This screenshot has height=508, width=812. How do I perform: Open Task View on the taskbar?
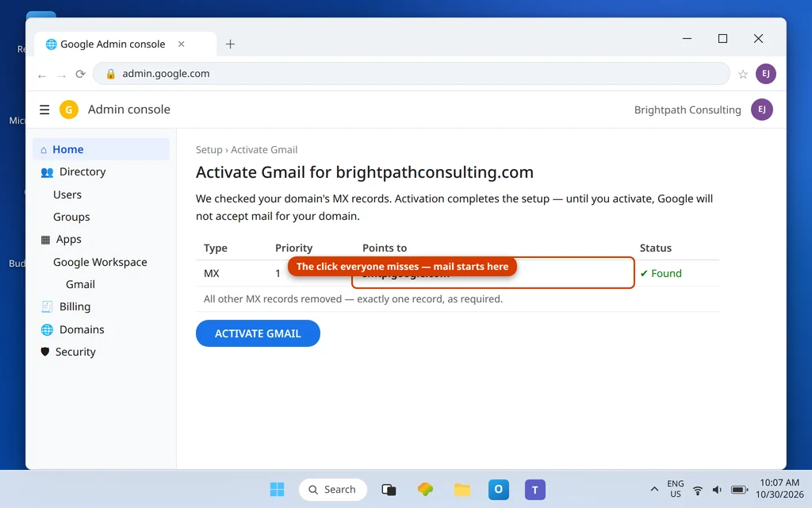pos(389,489)
